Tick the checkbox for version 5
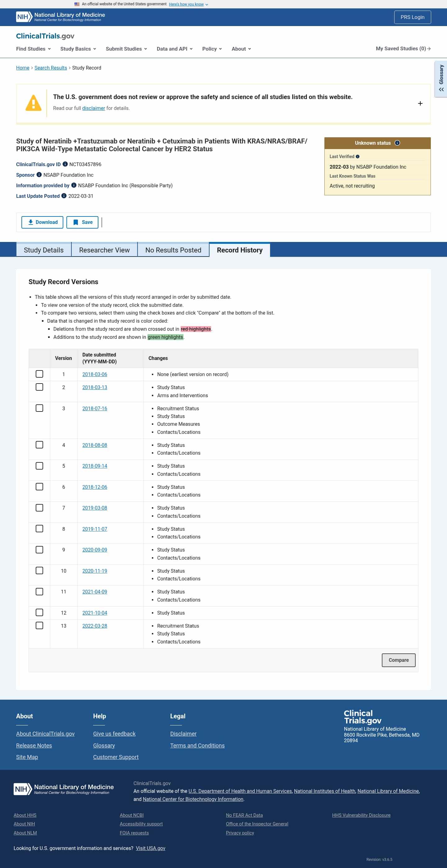 pos(39,466)
